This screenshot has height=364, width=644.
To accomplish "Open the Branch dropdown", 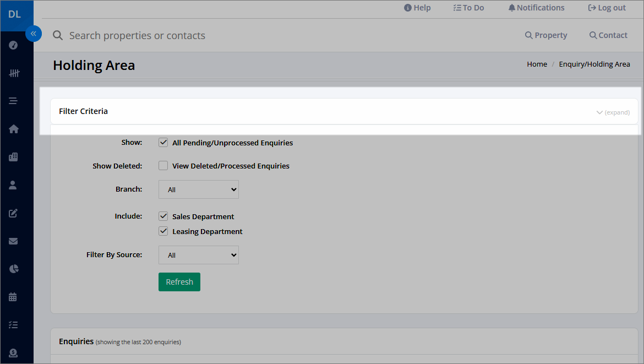I will (198, 189).
